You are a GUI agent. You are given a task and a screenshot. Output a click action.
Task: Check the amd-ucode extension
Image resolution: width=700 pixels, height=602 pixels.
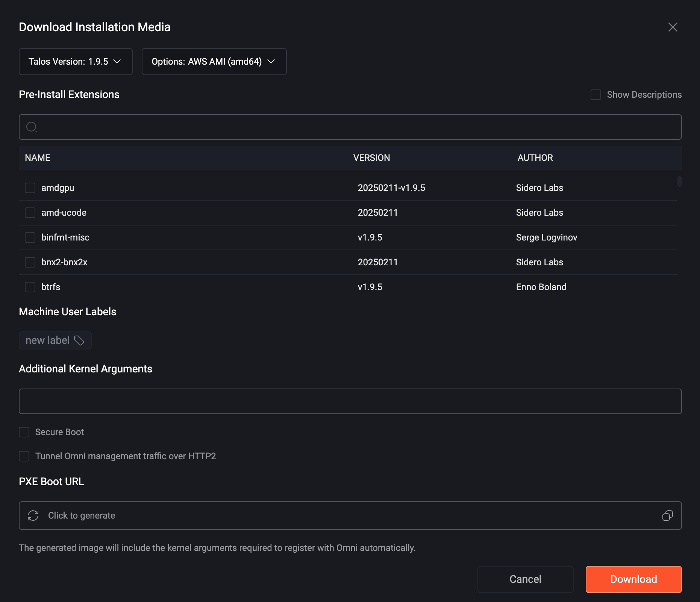tap(30, 213)
